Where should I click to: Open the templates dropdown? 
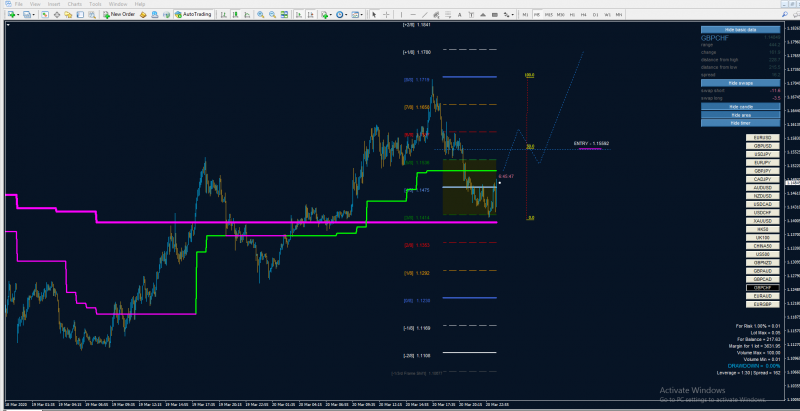point(357,15)
